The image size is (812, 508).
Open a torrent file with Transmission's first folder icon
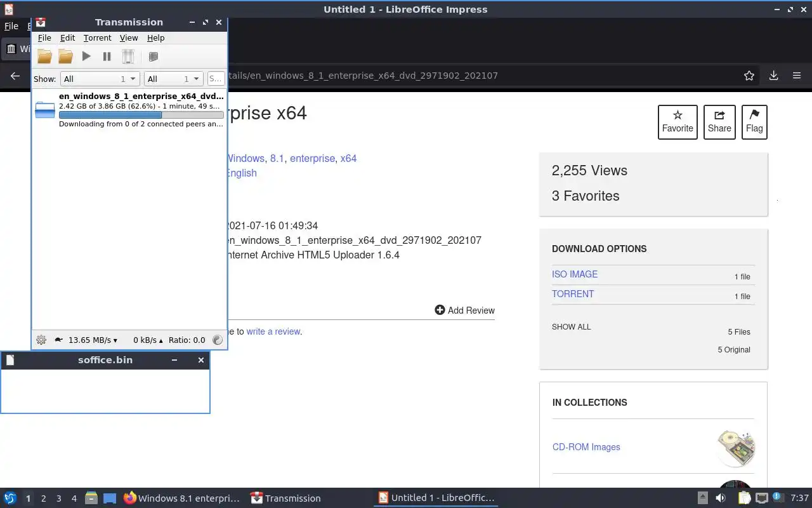(44, 57)
